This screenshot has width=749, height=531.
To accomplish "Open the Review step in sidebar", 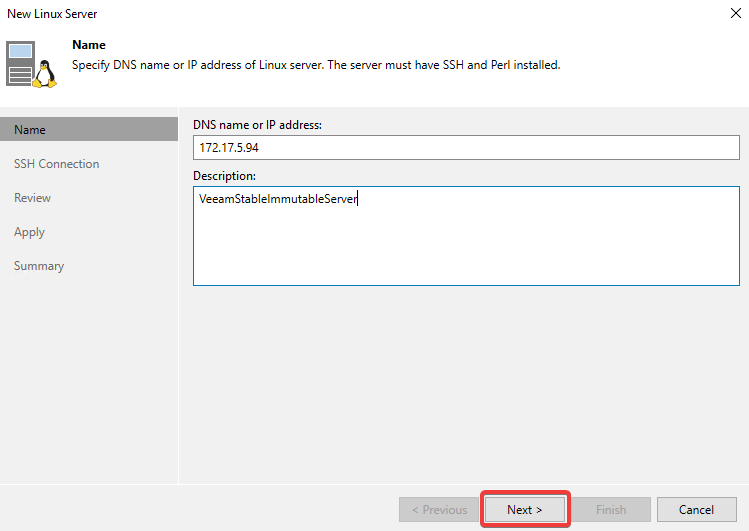I will pos(32,198).
